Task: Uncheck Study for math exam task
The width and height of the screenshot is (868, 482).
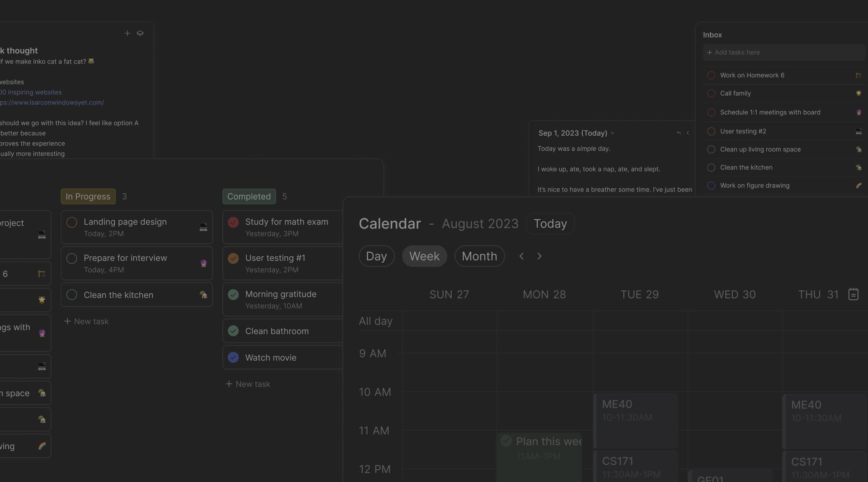Action: (x=233, y=223)
